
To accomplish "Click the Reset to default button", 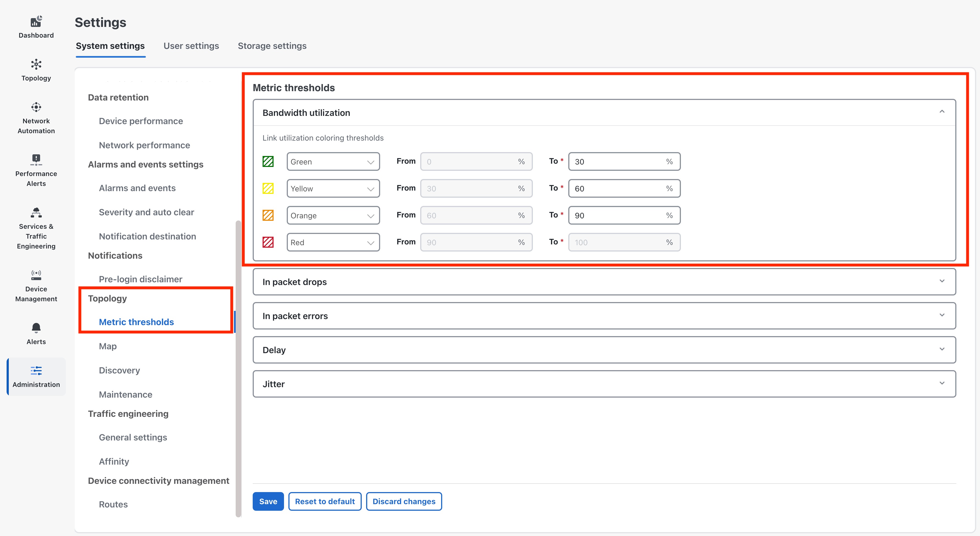I will tap(324, 501).
